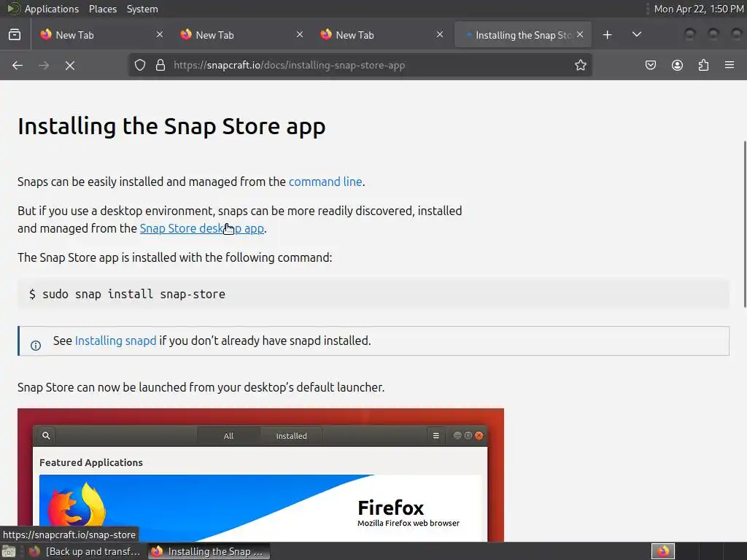Click the All tab in screenshot image
This screenshot has height=560, width=747.
pos(228,436)
